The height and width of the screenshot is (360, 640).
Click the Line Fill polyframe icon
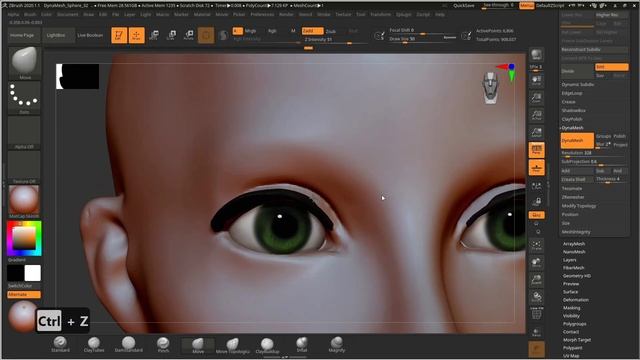(x=536, y=314)
